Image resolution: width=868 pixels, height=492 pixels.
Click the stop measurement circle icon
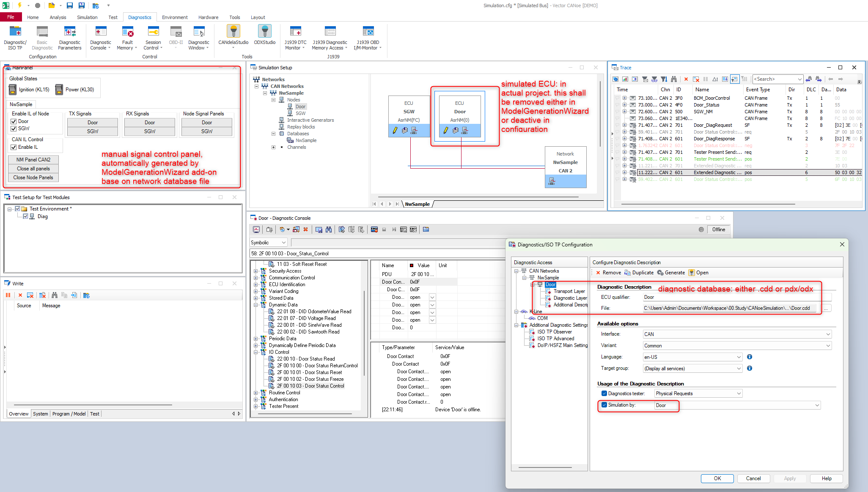38,5
